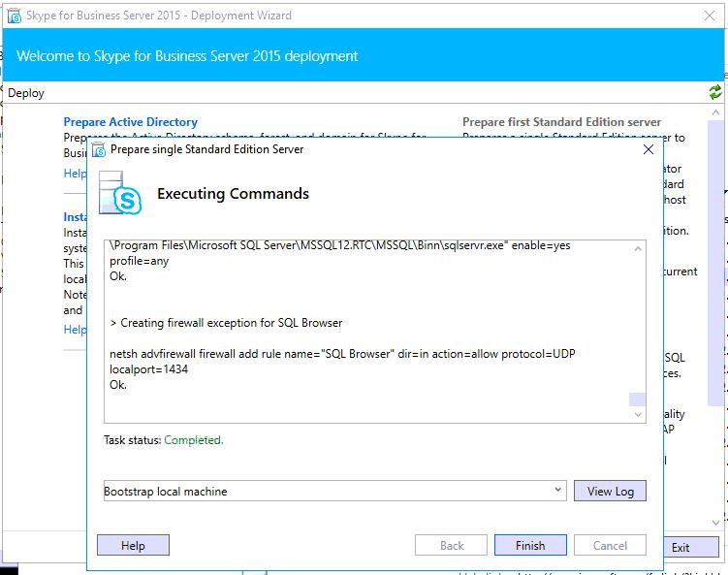The height and width of the screenshot is (575, 728).
Task: Click the log scrollbar down arrow
Action: tap(638, 414)
